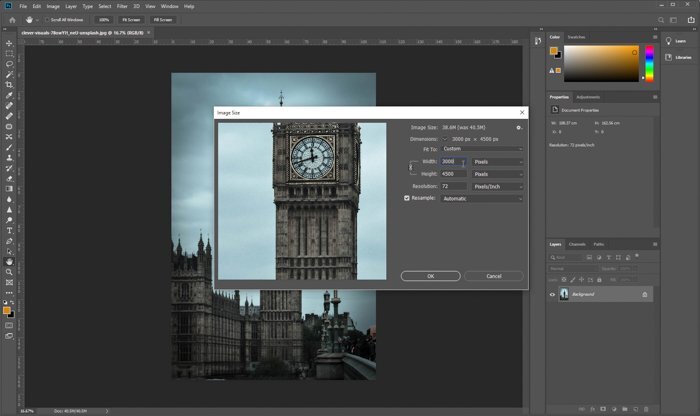The height and width of the screenshot is (416, 700).
Task: Open the Width units Pixels dropdown
Action: coord(498,162)
